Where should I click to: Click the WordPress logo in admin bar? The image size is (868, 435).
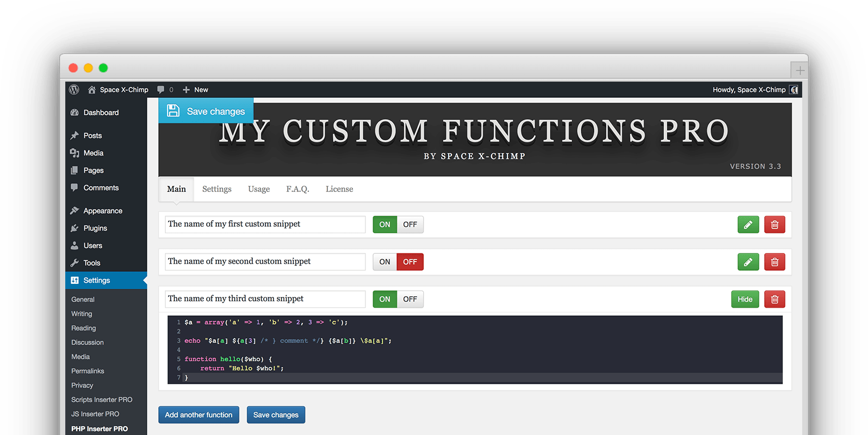pos(75,90)
